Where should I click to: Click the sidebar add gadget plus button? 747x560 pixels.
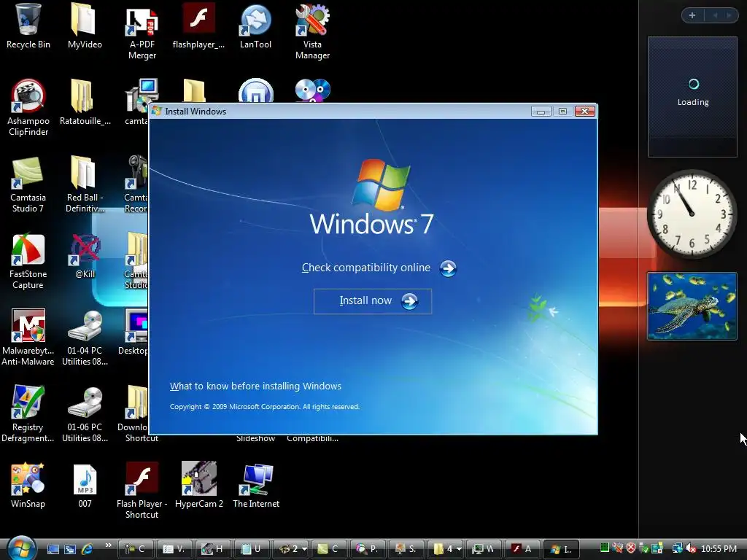click(692, 15)
